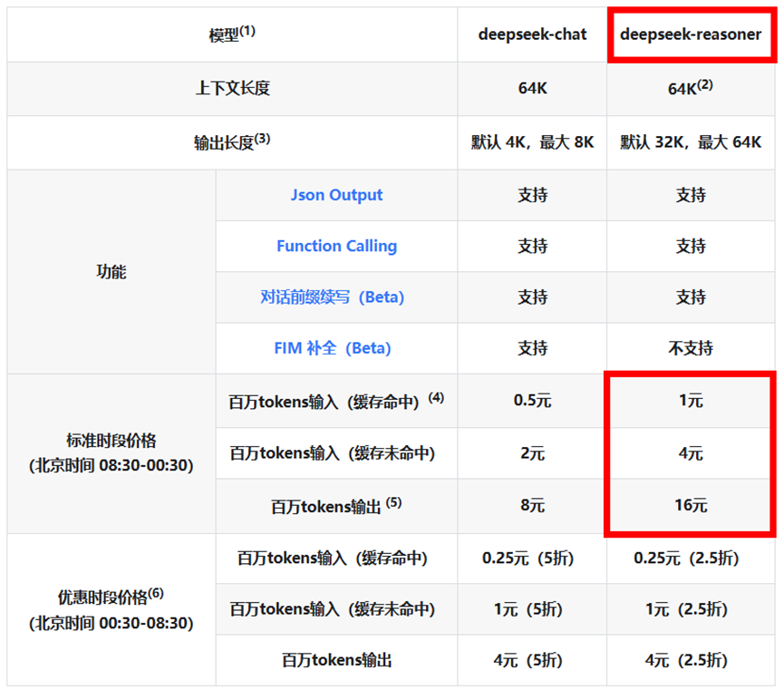Click the 64K(2) context length cell

tap(691, 88)
